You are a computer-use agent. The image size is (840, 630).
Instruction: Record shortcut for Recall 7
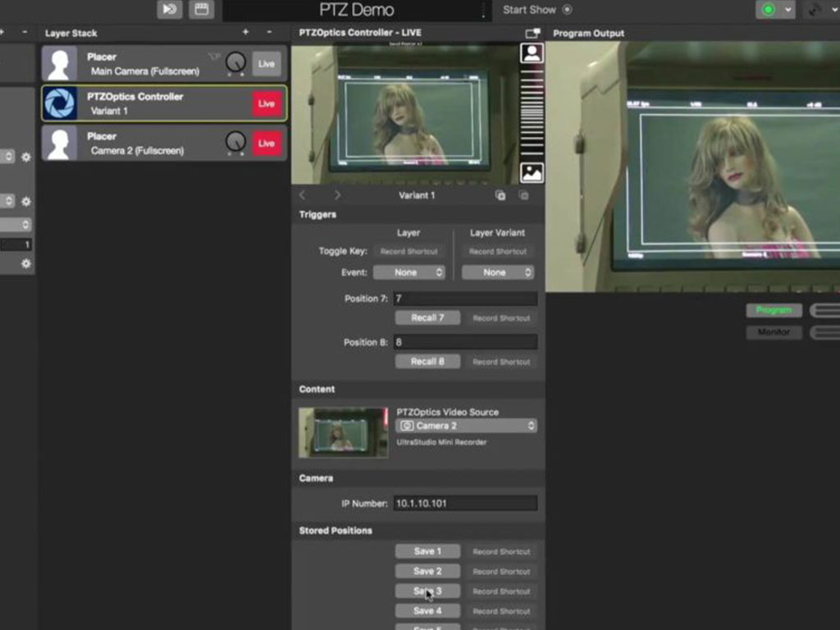[x=501, y=318]
